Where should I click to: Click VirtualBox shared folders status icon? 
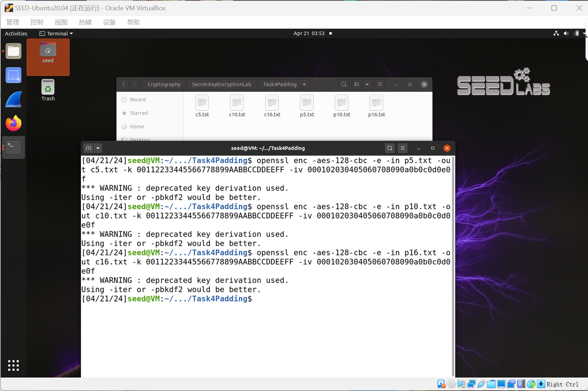click(x=491, y=384)
